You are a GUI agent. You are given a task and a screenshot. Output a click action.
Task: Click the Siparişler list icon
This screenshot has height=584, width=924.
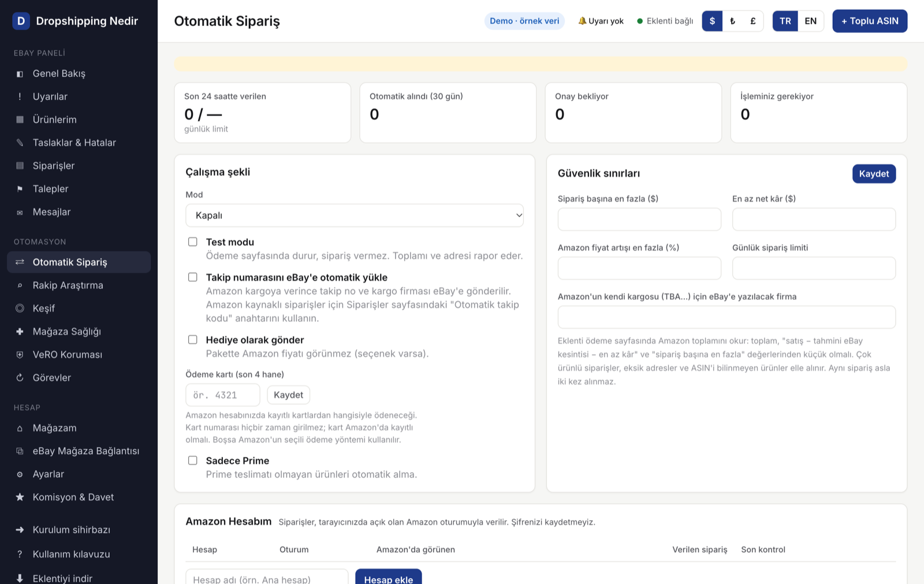20,166
